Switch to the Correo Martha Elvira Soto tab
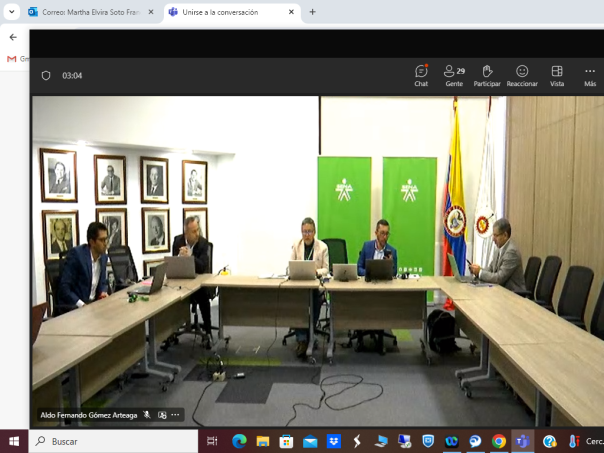Image resolution: width=604 pixels, height=453 pixels. (90, 12)
